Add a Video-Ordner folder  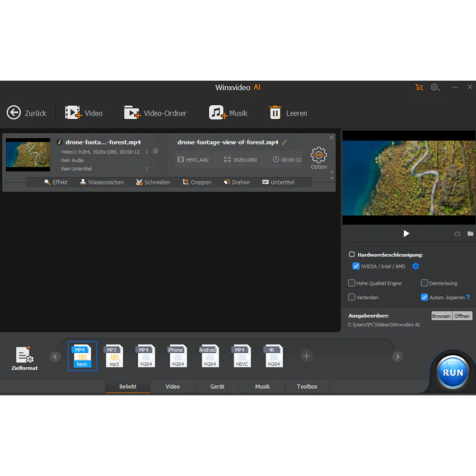(132, 113)
